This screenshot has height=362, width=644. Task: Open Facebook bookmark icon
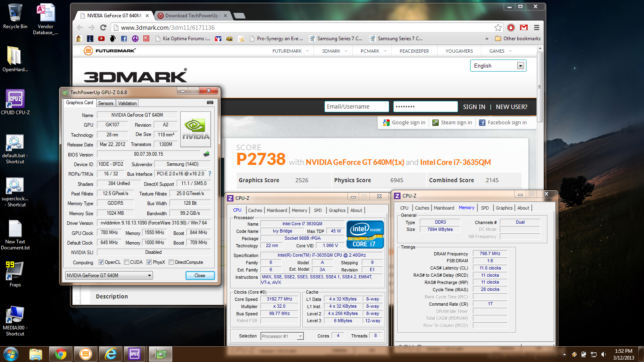point(124,39)
